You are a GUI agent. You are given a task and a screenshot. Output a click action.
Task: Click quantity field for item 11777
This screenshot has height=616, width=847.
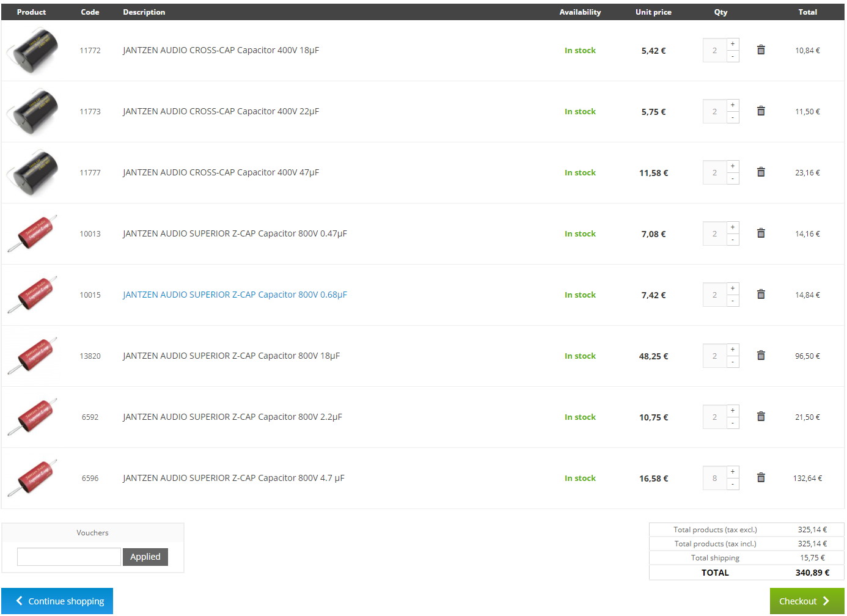[x=714, y=172]
